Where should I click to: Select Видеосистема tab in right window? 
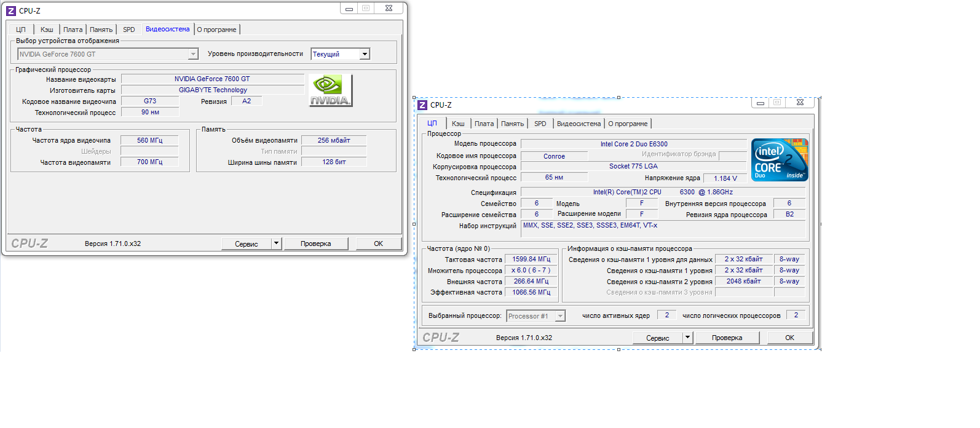pyautogui.click(x=579, y=124)
